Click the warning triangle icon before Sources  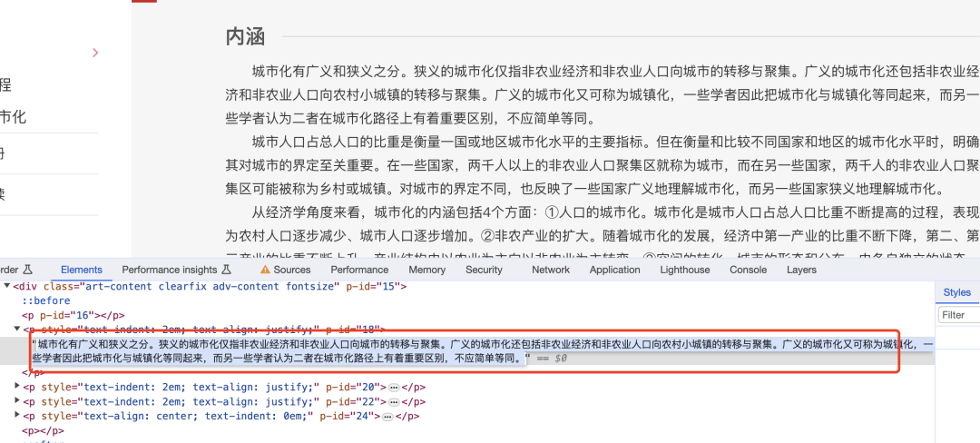[265, 270]
